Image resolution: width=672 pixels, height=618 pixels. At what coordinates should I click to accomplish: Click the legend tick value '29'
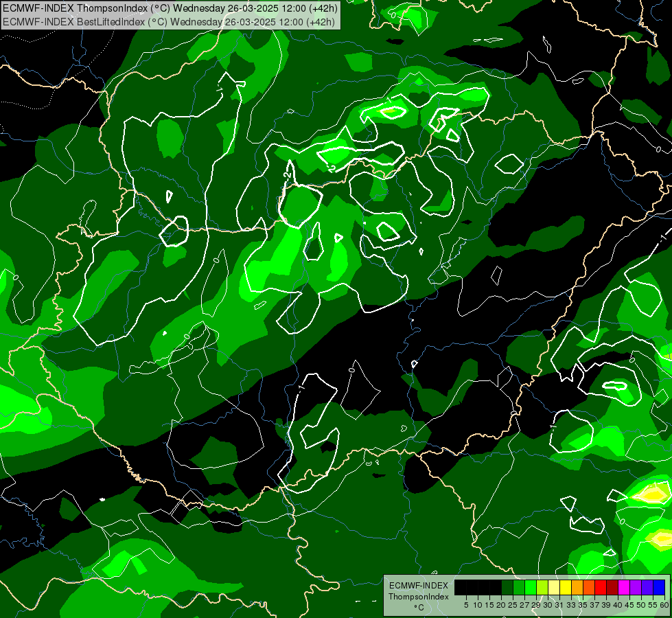[535, 605]
